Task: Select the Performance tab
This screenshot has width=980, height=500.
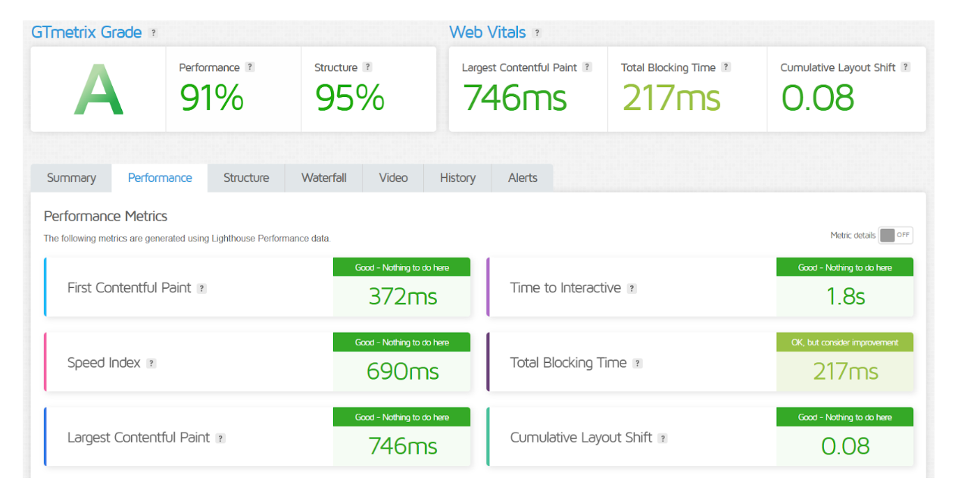Action: 160,178
